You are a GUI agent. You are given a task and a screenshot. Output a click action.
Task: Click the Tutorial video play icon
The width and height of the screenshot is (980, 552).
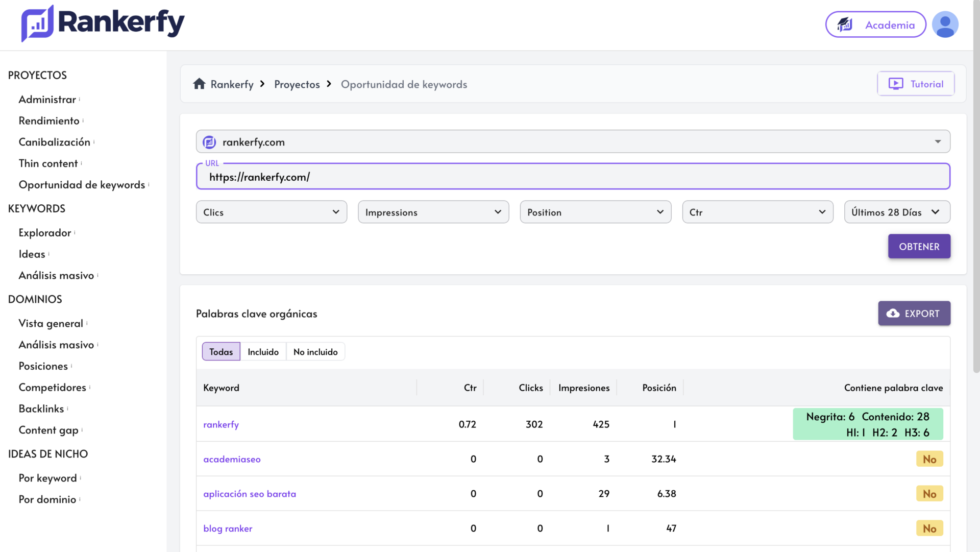[x=896, y=84]
